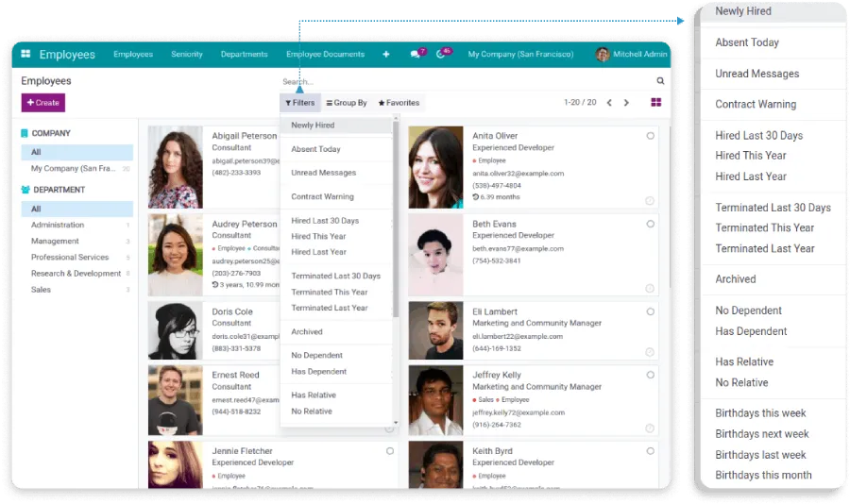Open the Filters dropdown
The height and width of the screenshot is (504, 850).
(300, 103)
